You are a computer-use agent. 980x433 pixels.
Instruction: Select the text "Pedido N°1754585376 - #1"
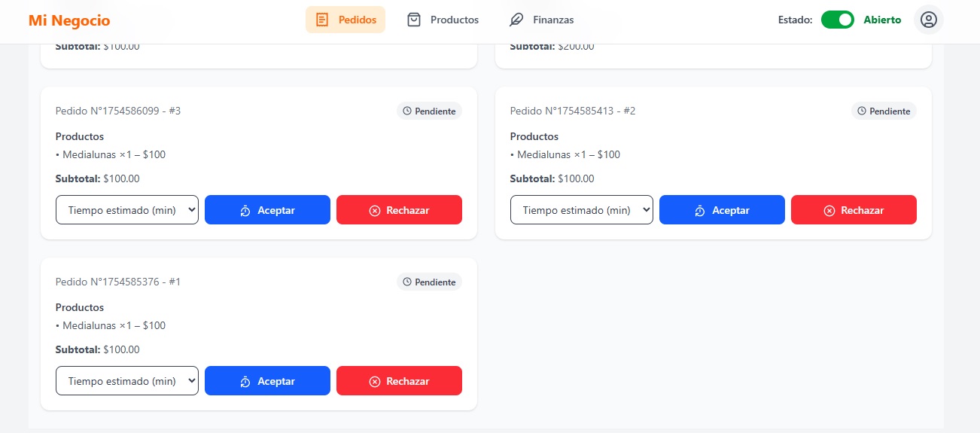point(118,282)
